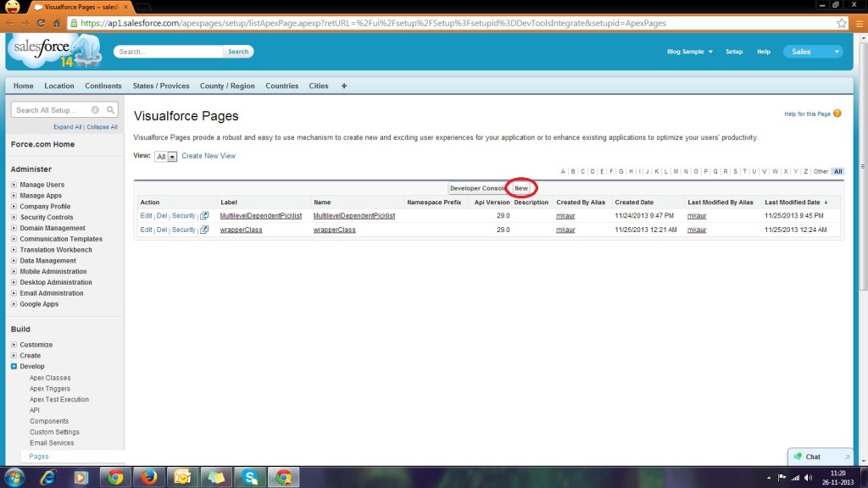868x488 pixels.
Task: Filter the list by Other
Action: [821, 171]
